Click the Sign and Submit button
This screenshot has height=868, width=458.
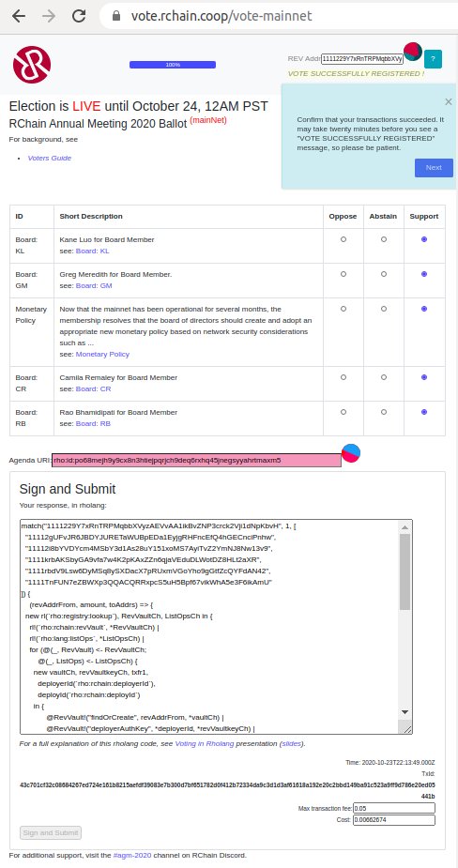(51, 832)
